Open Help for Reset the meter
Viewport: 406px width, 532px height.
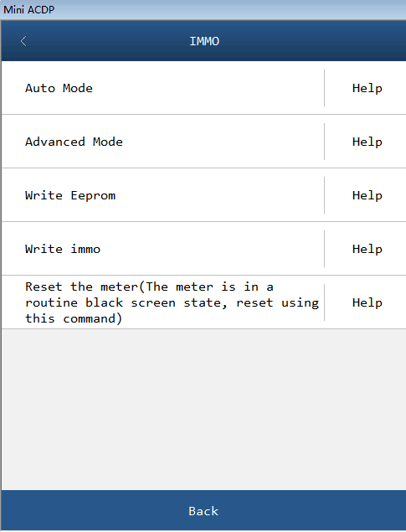pos(367,302)
